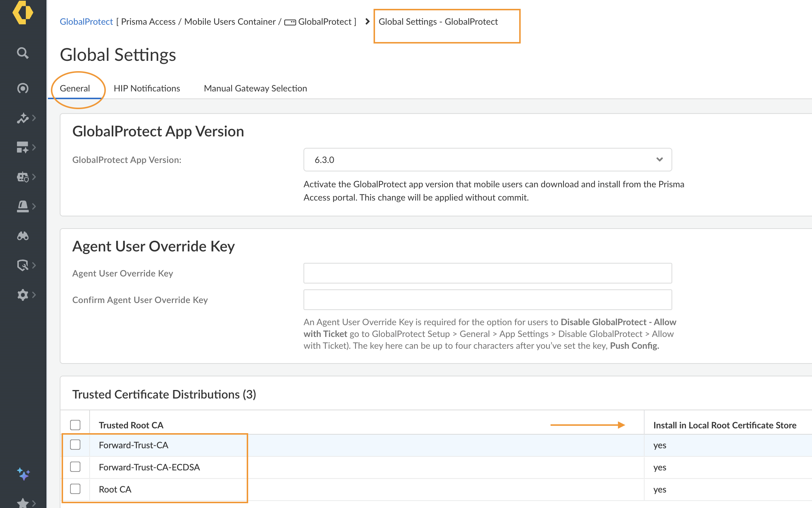Click the Agent User Override Key field
Viewport: 812px width, 508px height.
pyautogui.click(x=487, y=273)
